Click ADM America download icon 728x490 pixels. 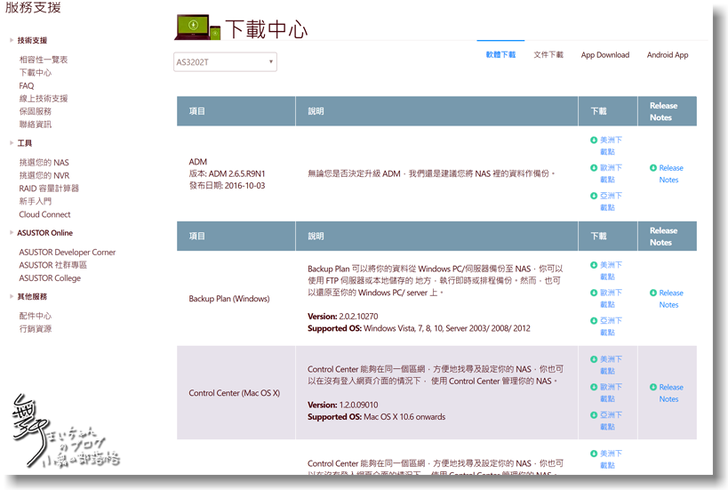[594, 140]
